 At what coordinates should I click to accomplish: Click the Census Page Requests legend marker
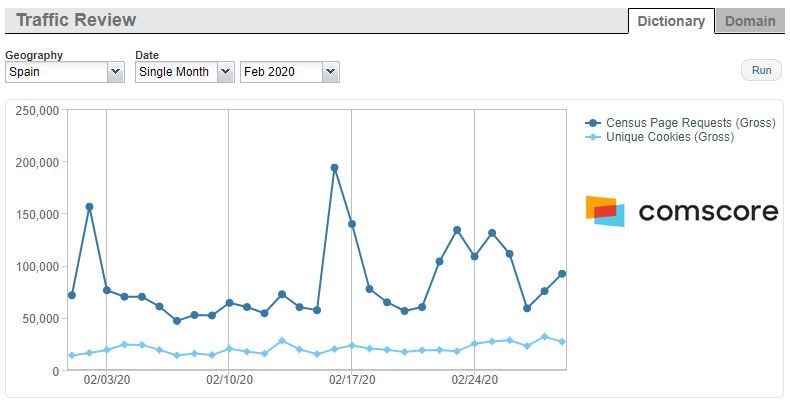coord(593,123)
